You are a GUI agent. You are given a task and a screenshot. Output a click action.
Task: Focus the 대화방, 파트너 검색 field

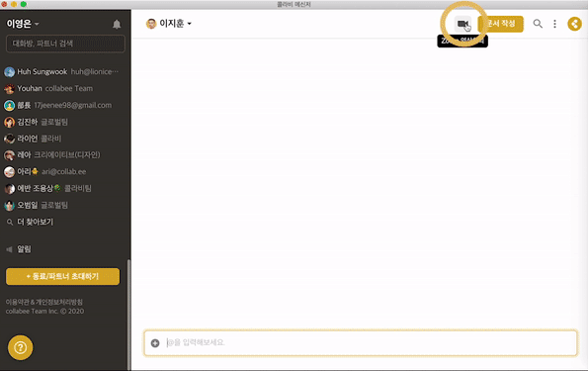(x=65, y=44)
